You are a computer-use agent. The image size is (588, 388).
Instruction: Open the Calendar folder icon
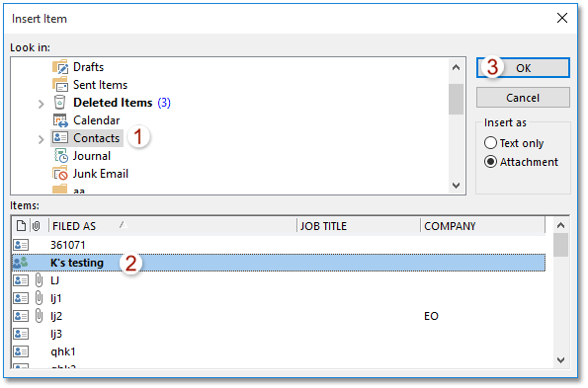(60, 120)
